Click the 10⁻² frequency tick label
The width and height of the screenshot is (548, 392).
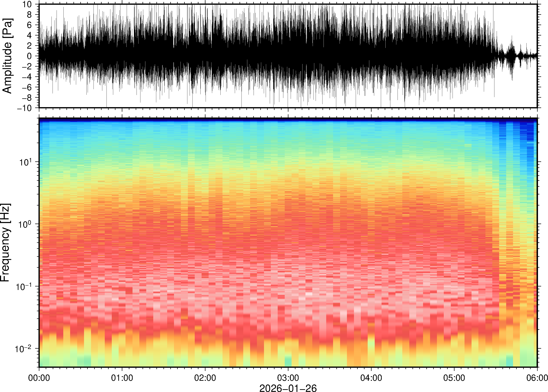tap(23, 349)
